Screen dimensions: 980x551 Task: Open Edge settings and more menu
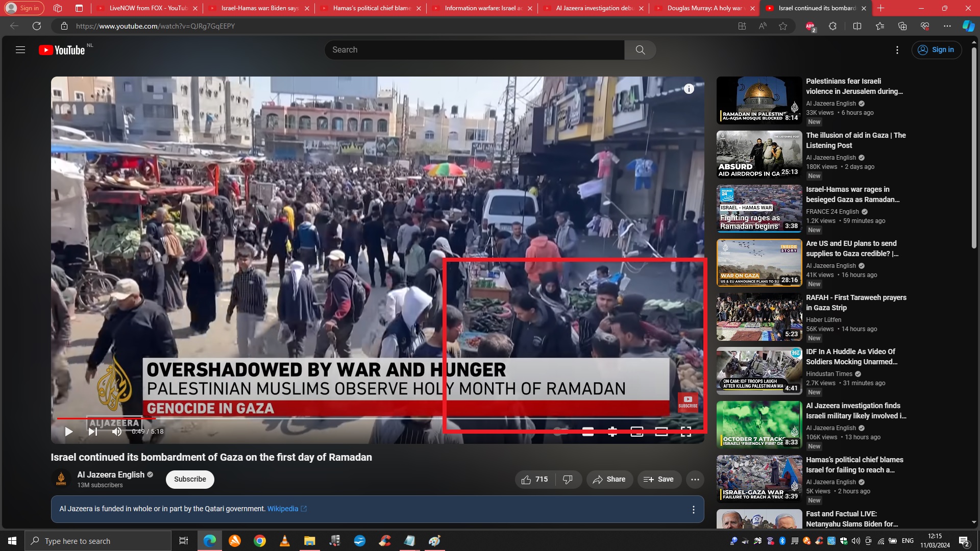(947, 26)
